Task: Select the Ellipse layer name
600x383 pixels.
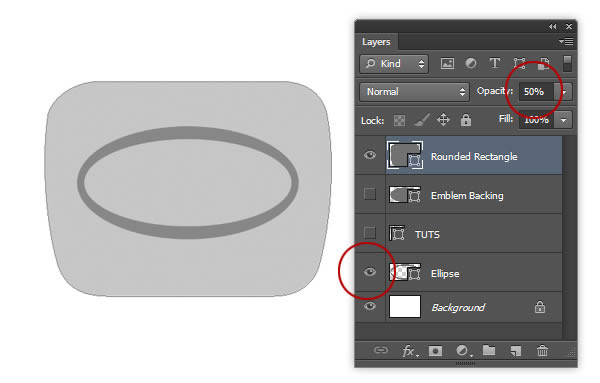Action: (445, 274)
